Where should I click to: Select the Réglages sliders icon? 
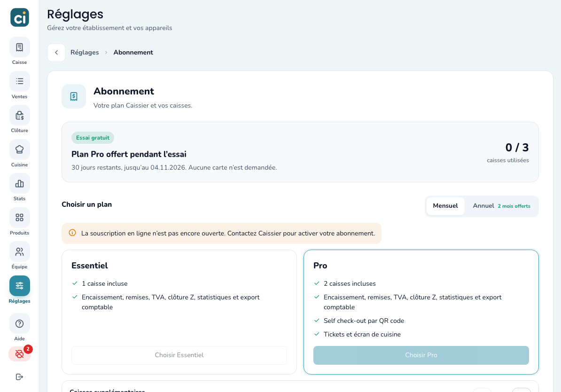[20, 286]
